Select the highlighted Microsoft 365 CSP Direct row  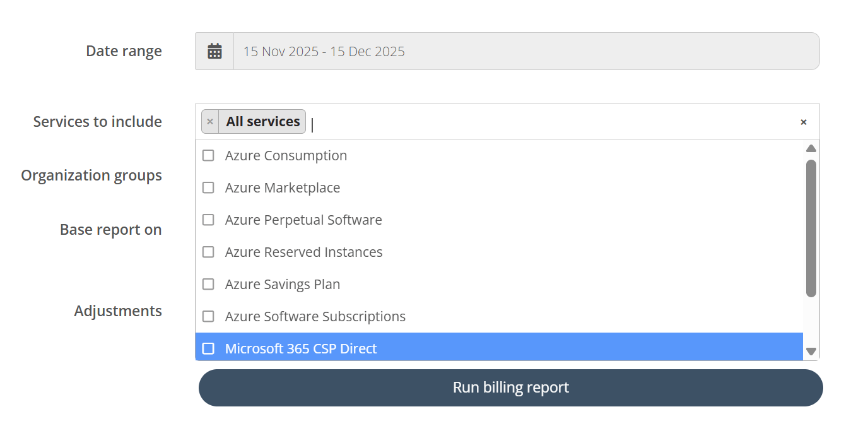301,348
